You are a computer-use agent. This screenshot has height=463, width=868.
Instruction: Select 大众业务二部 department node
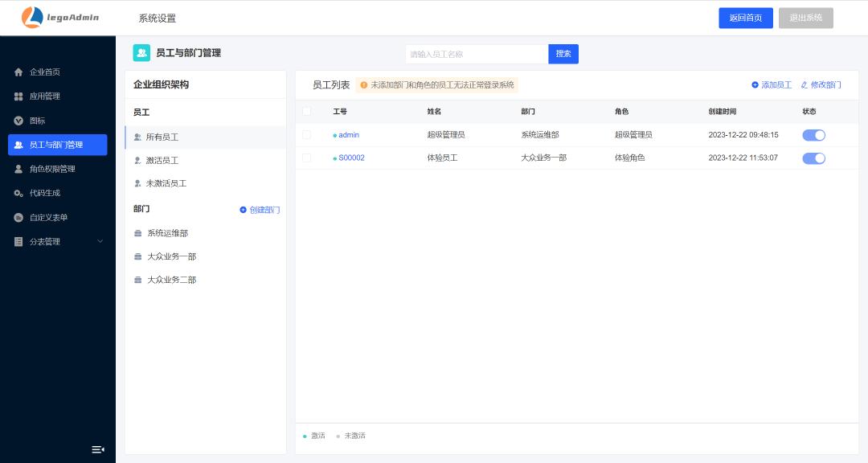point(171,281)
